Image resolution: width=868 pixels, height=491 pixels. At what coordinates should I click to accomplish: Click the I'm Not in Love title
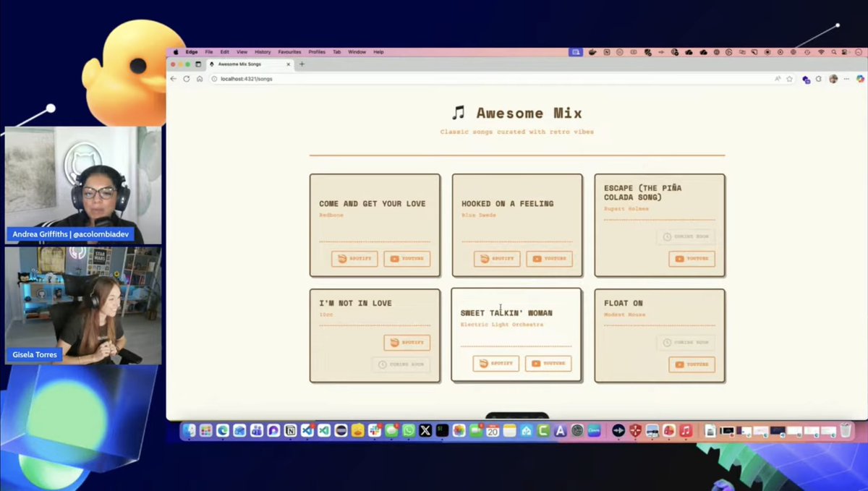point(355,304)
